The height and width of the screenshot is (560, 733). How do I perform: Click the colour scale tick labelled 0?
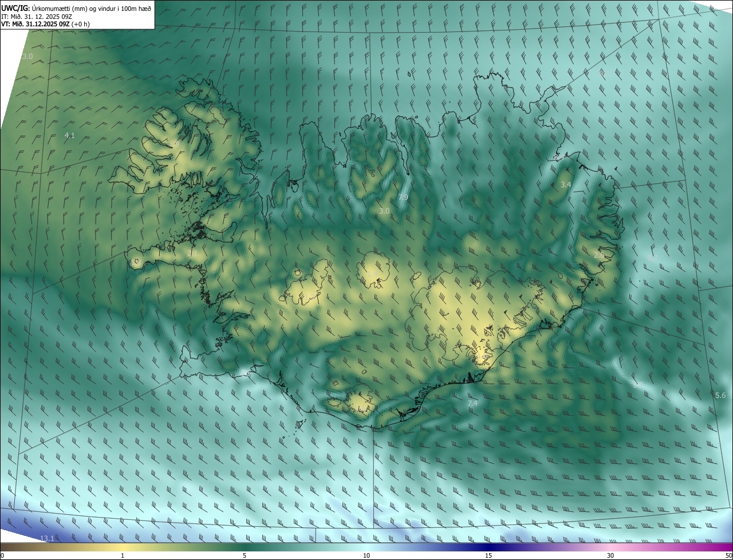[2, 556]
